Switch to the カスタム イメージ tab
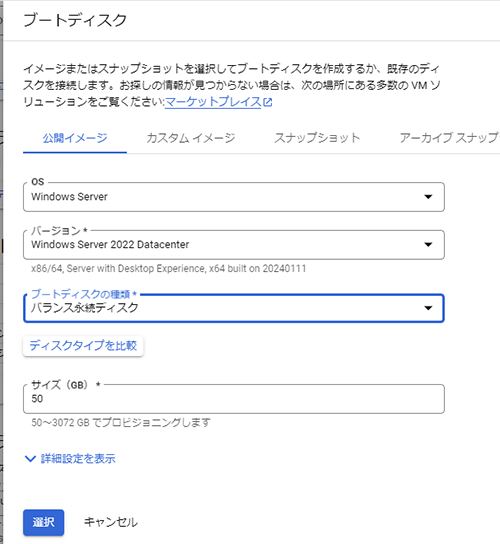 coord(191,138)
